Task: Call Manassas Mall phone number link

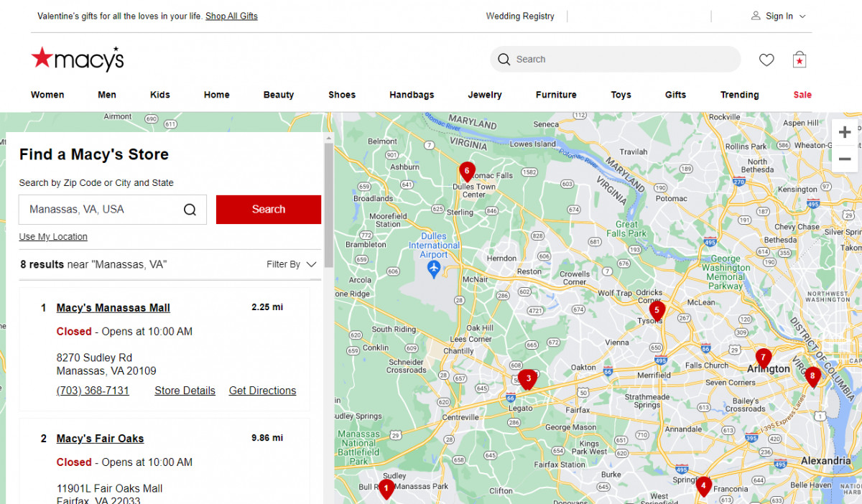Action: [93, 391]
